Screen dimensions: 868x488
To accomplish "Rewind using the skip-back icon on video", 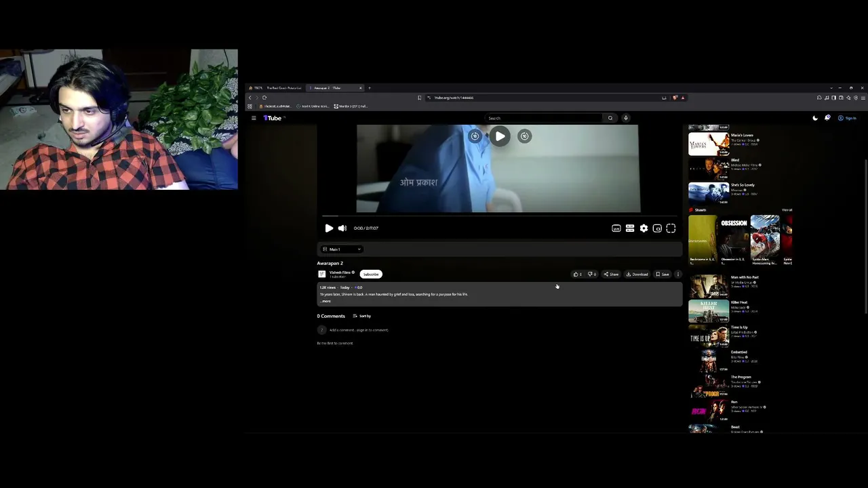I will pos(475,136).
